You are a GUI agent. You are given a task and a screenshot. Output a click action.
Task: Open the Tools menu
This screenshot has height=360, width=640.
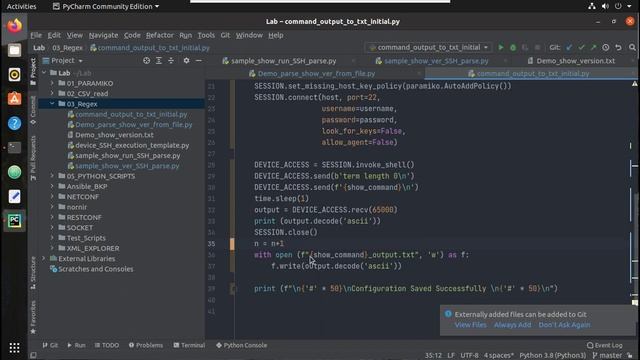[206, 35]
